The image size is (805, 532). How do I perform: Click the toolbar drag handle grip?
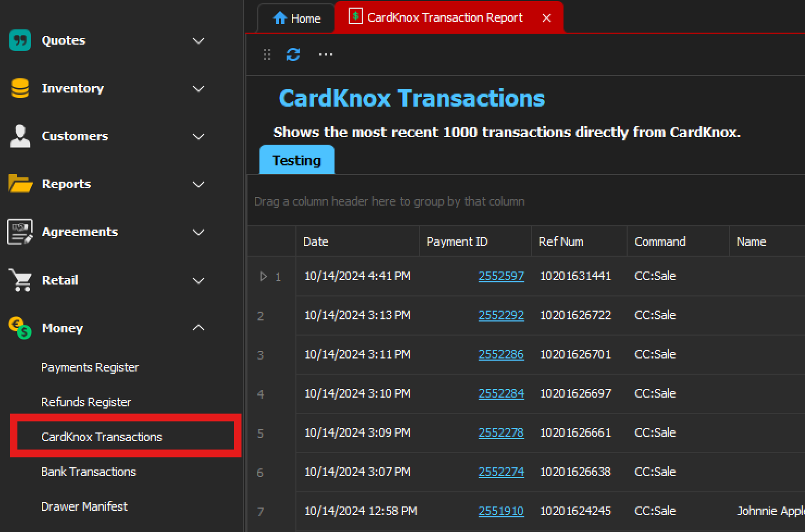coord(267,54)
